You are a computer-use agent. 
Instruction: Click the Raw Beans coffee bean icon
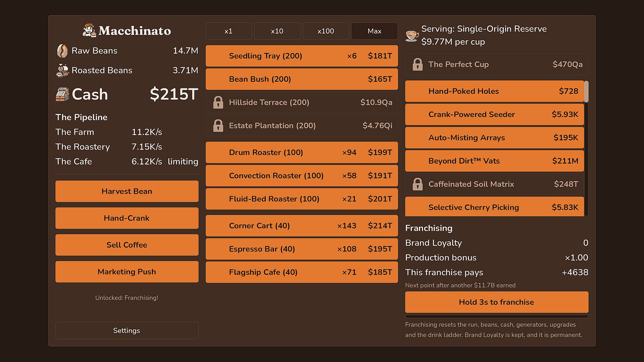tap(62, 51)
